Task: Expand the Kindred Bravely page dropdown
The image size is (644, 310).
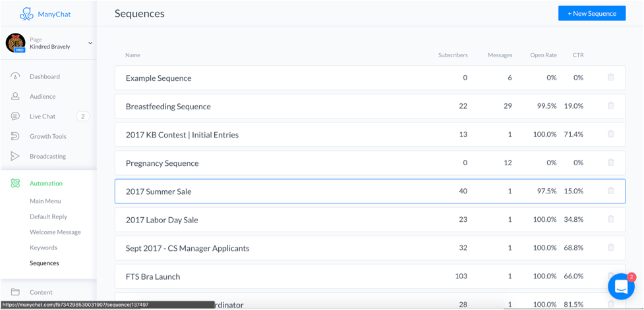Action: pyautogui.click(x=90, y=43)
